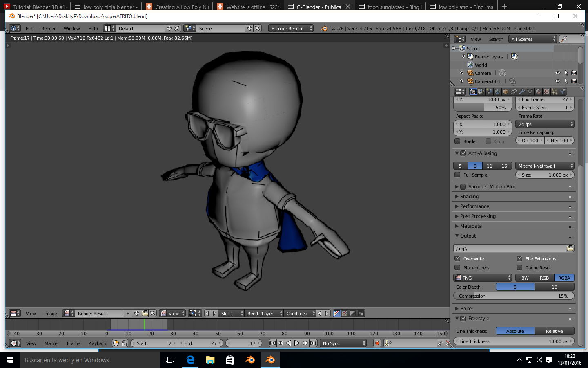Image resolution: width=588 pixels, height=368 pixels.
Task: Enable the Placeholders checkbox
Action: [x=458, y=267]
